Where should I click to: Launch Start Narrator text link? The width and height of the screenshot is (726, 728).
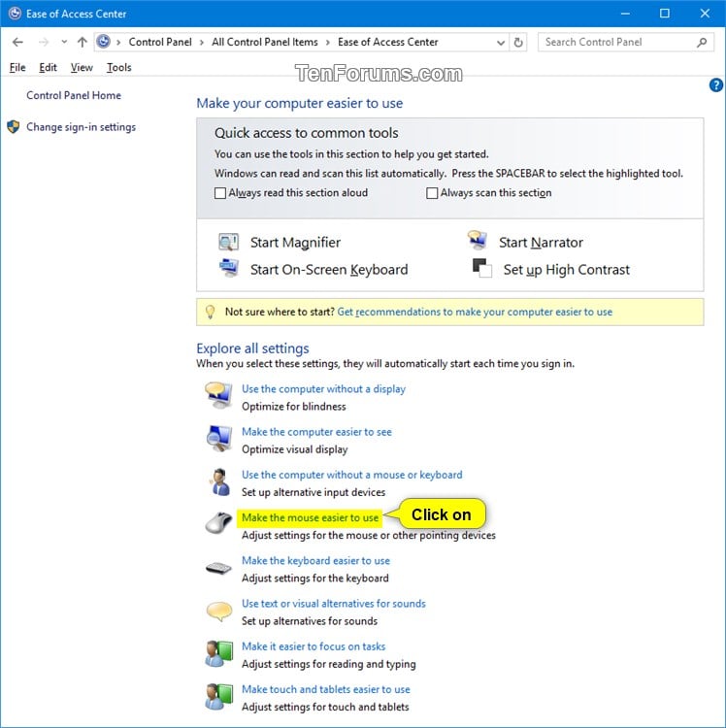pyautogui.click(x=541, y=243)
